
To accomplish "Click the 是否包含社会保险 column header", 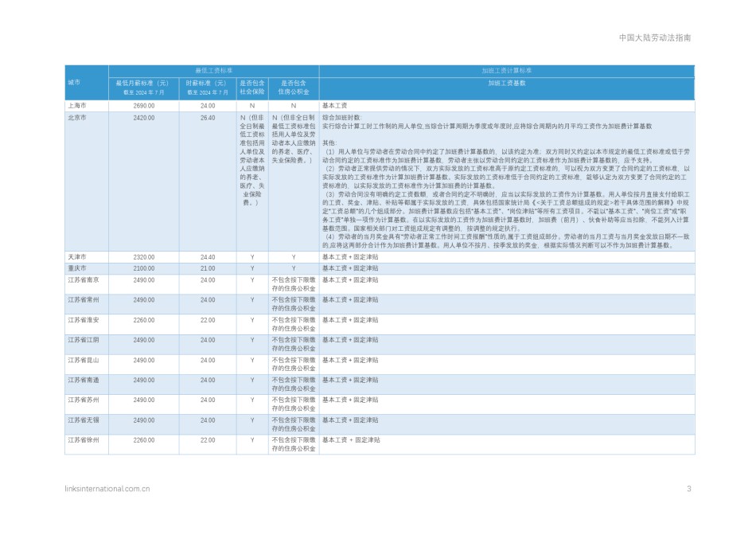I will (x=252, y=88).
